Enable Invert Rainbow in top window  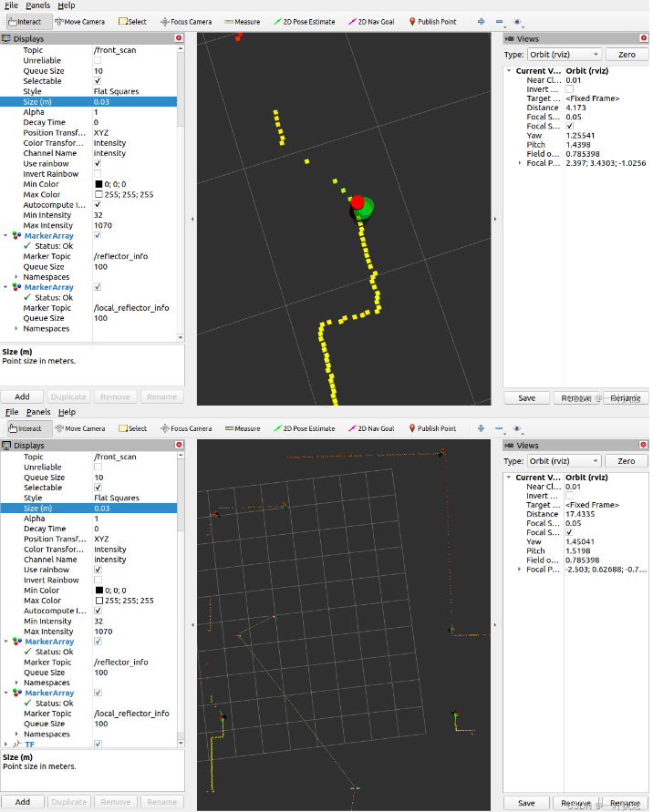tap(98, 173)
